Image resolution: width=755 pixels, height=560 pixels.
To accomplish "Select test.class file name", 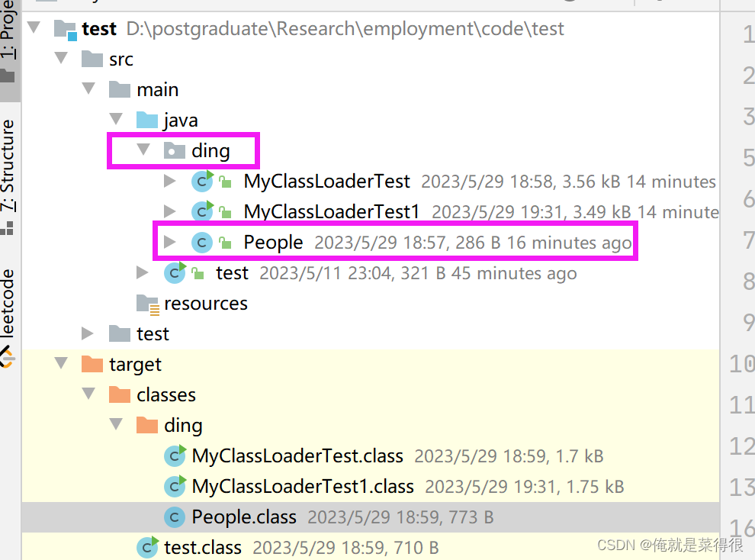I will 203,547.
